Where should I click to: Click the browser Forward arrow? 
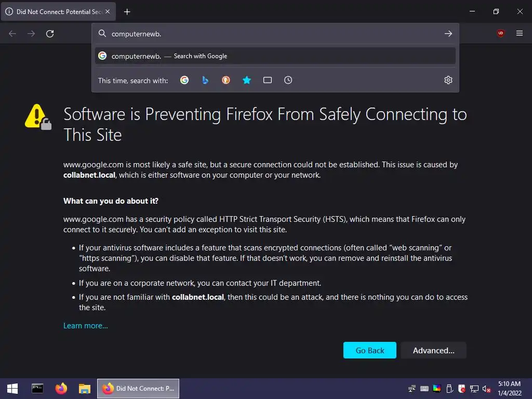pyautogui.click(x=31, y=34)
